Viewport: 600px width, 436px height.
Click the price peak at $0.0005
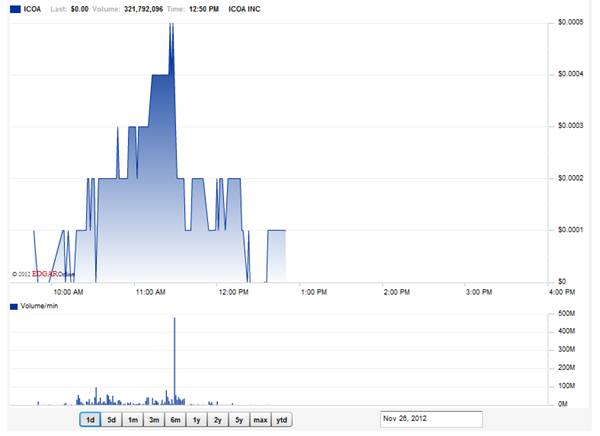click(x=171, y=24)
